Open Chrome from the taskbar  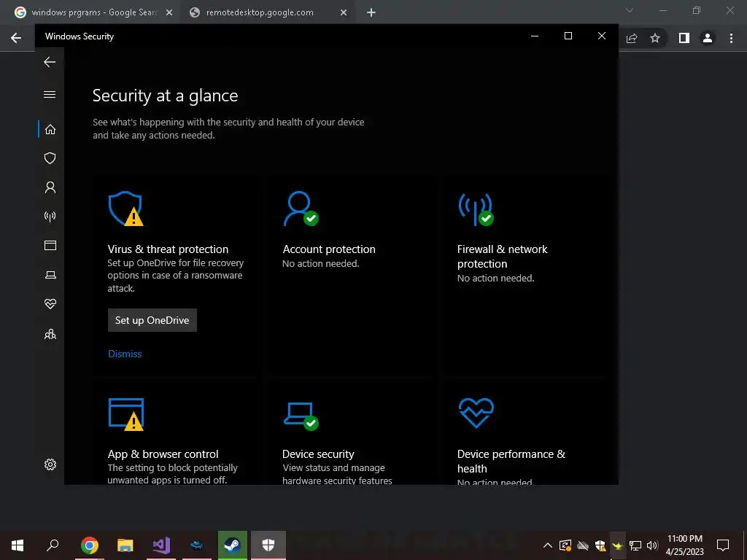pos(90,545)
